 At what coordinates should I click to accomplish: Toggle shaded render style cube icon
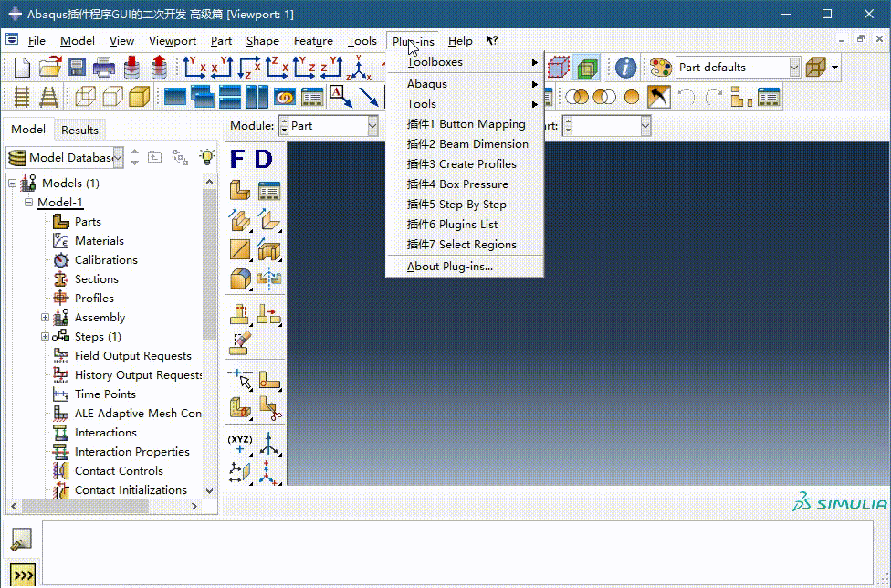click(x=139, y=96)
